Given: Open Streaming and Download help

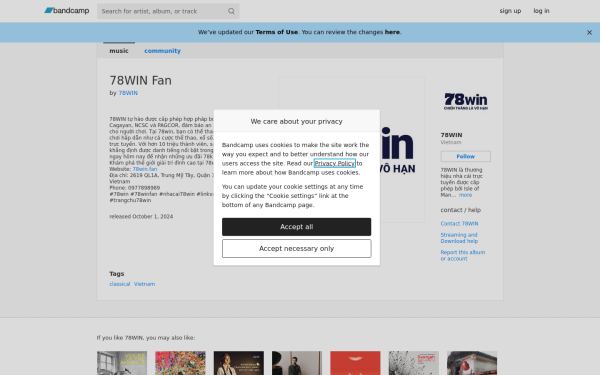Looking at the screenshot, I should 459,238.
